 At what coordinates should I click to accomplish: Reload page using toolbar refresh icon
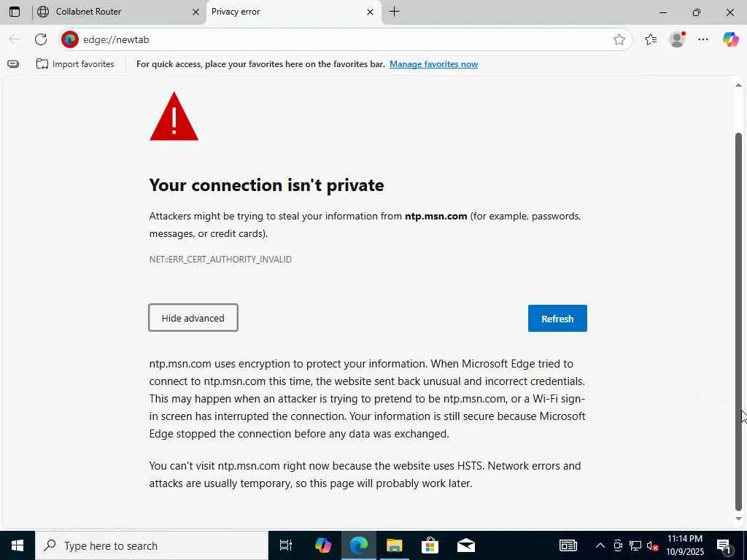click(x=41, y=39)
